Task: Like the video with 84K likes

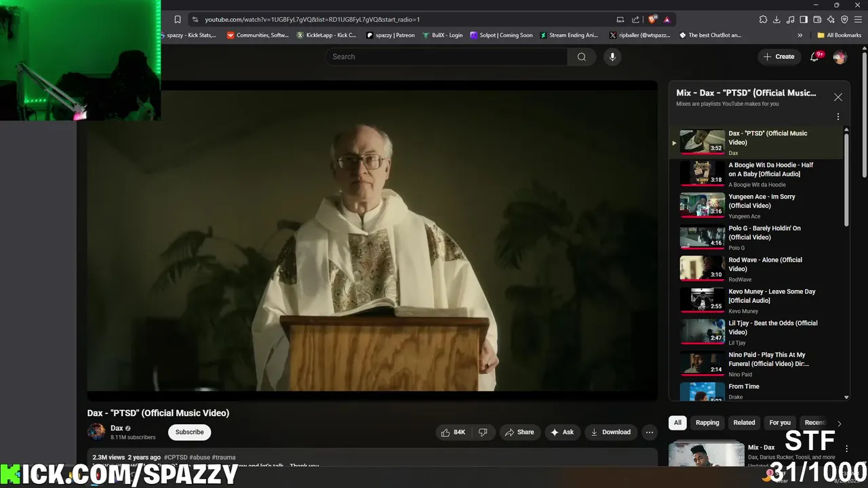Action: [453, 432]
